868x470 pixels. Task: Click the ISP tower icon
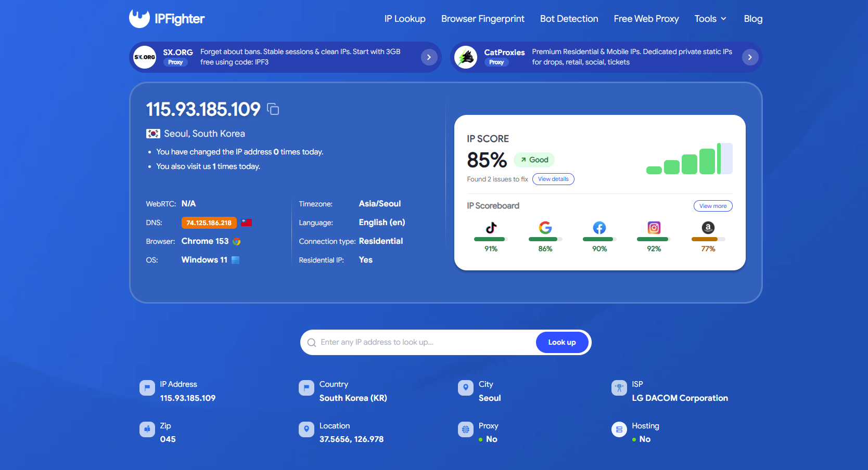[x=619, y=388]
